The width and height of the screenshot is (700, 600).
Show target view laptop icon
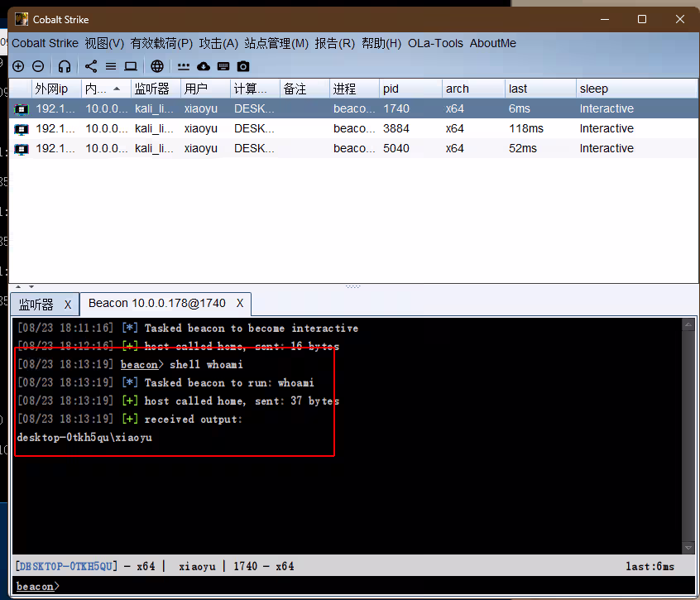pos(131,66)
